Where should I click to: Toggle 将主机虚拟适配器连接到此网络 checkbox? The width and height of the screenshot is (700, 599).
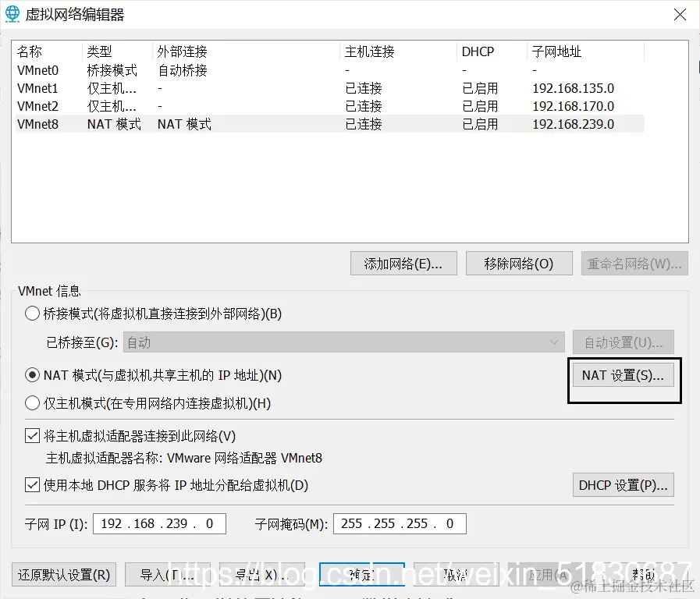pyautogui.click(x=32, y=436)
